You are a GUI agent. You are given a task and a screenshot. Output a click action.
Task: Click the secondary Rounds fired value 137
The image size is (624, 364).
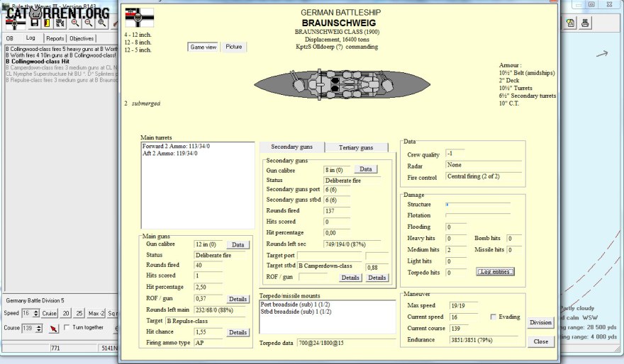click(x=337, y=211)
